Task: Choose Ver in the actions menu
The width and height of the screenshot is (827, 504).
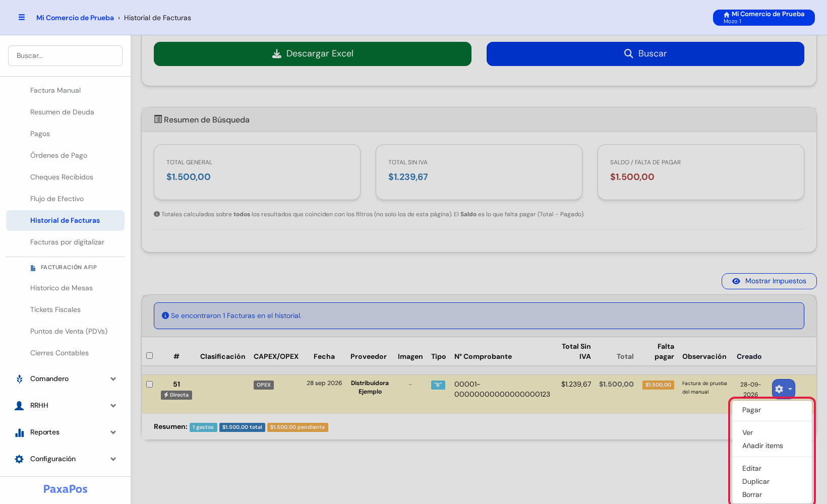Action: click(x=772, y=433)
